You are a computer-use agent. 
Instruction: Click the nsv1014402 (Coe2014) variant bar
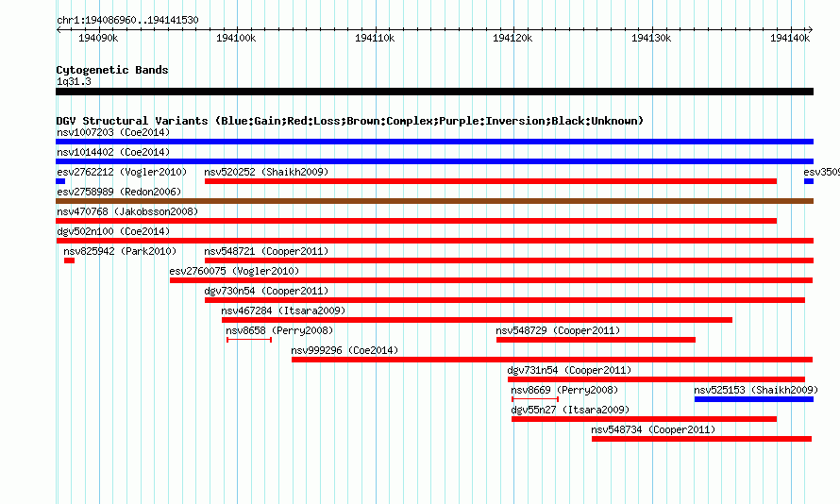[x=434, y=161]
